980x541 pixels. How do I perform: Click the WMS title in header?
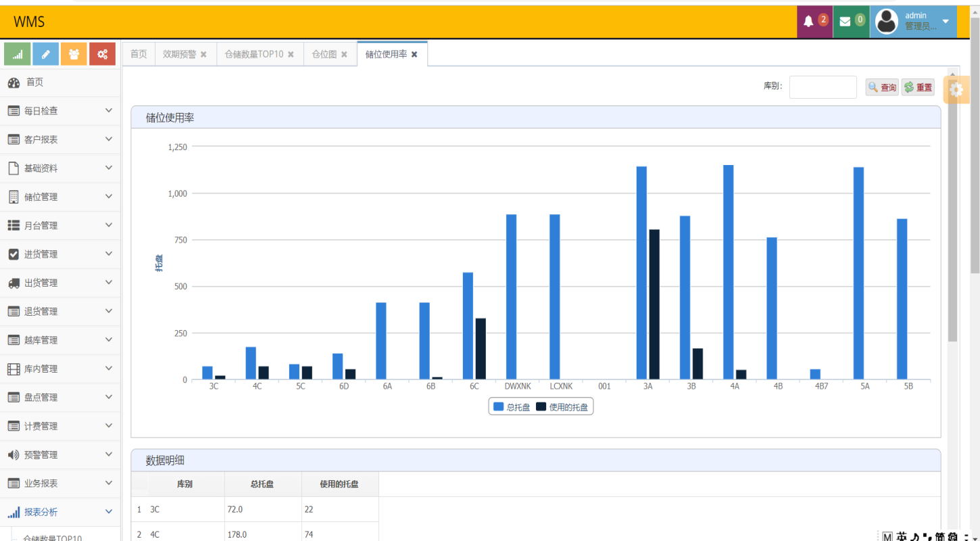29,22
